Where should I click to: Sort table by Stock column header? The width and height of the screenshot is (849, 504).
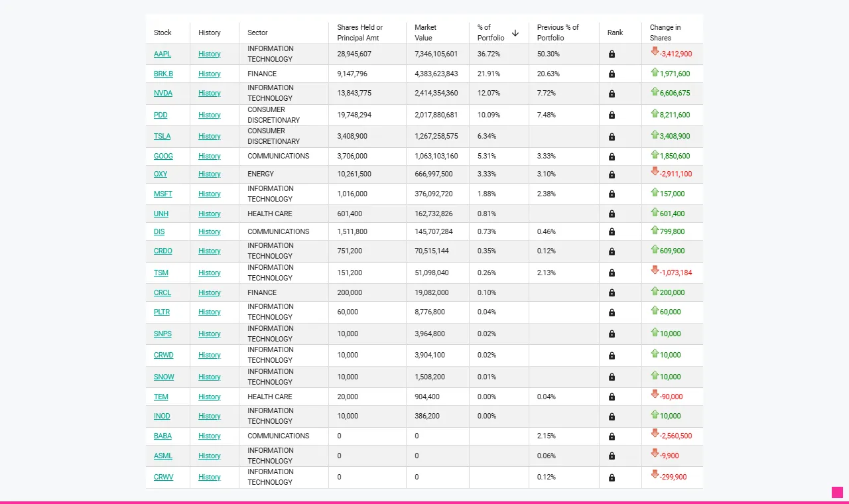pos(163,32)
